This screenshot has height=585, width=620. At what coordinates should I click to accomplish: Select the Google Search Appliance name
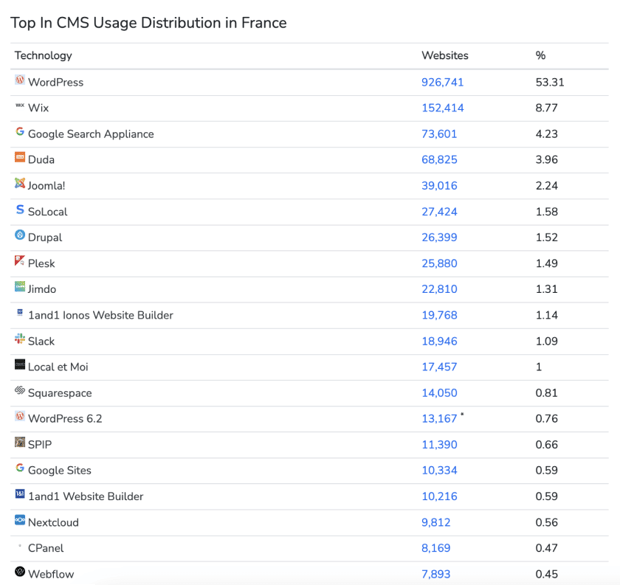[91, 134]
